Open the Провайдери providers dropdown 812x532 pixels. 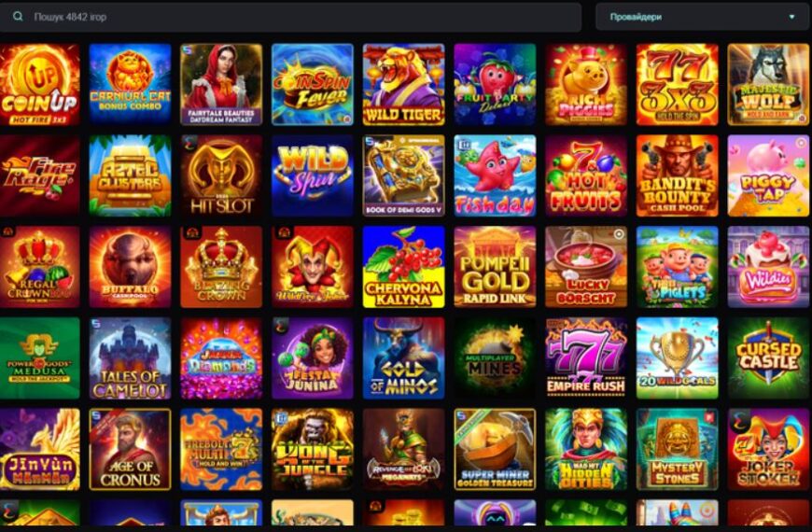(x=702, y=17)
